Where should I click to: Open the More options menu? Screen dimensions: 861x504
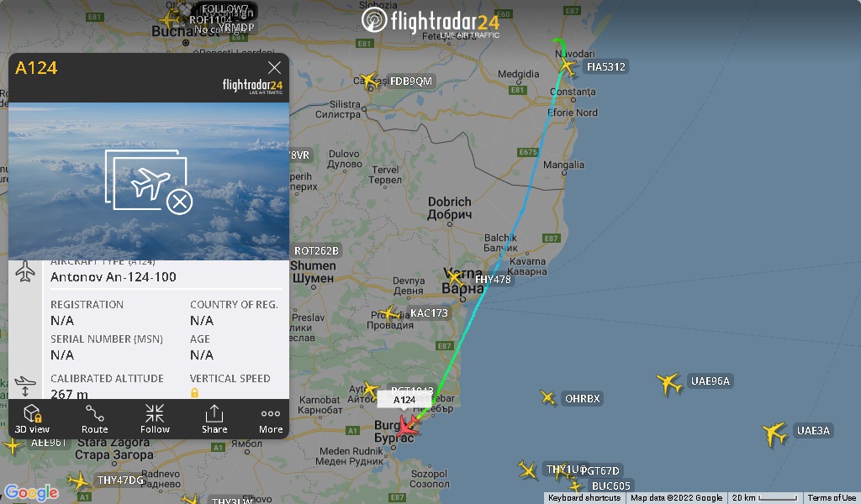pyautogui.click(x=271, y=418)
